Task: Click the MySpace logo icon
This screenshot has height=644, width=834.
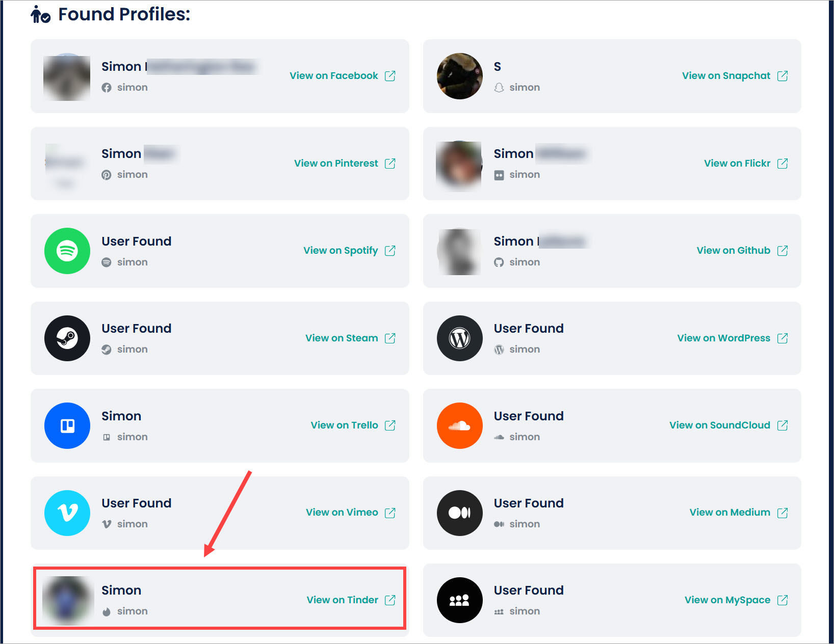Action: (459, 600)
